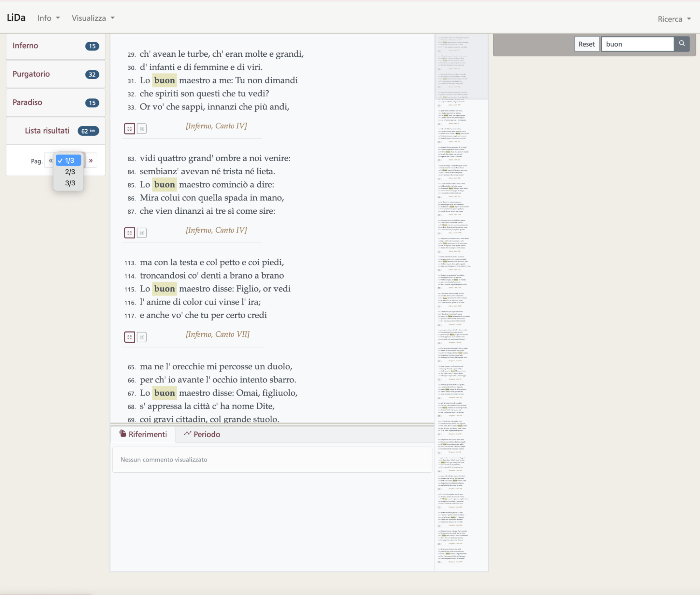Click highlighted word buon in line 31

click(x=165, y=80)
